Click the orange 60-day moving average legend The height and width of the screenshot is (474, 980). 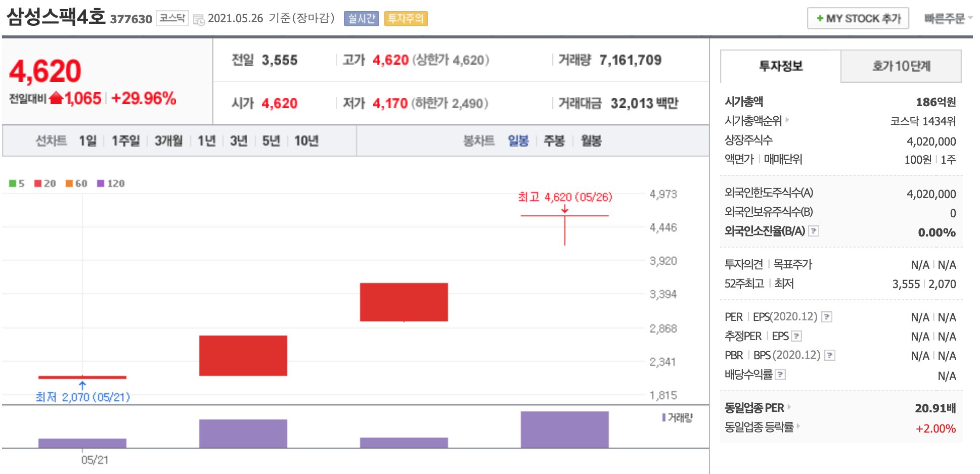tap(76, 183)
